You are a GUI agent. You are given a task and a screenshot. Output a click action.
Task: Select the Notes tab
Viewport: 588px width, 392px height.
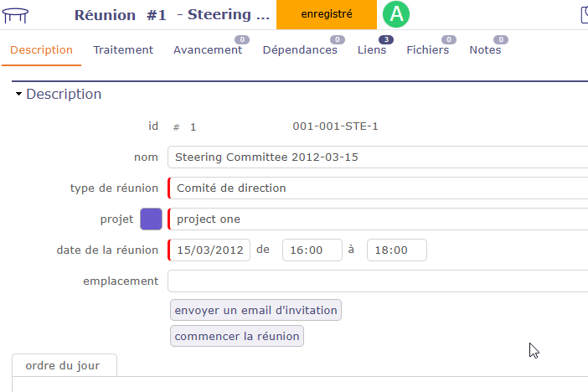coord(485,49)
